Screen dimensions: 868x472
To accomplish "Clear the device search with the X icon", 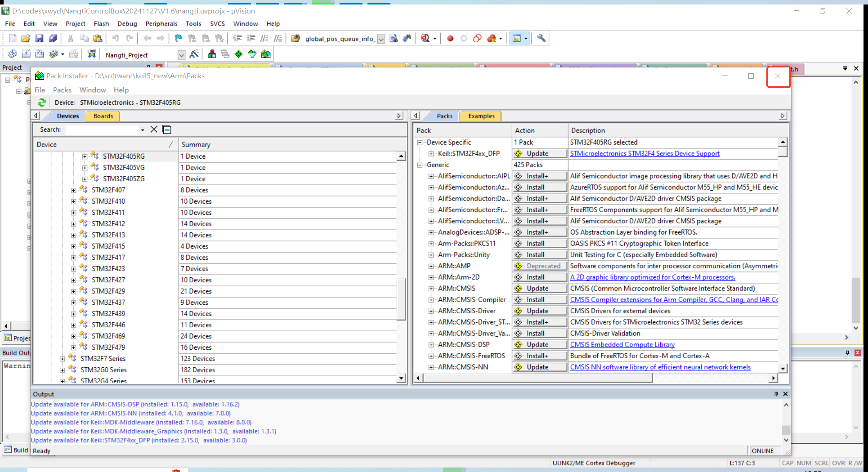I will [154, 129].
